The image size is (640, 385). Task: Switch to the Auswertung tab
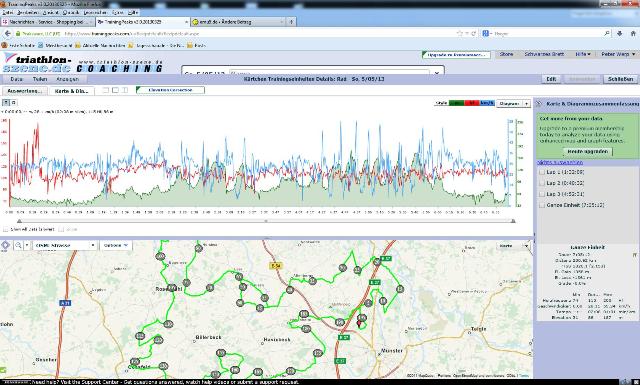tap(25, 91)
